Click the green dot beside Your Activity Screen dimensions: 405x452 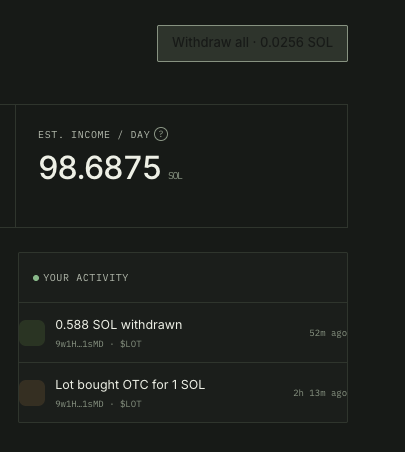click(36, 278)
